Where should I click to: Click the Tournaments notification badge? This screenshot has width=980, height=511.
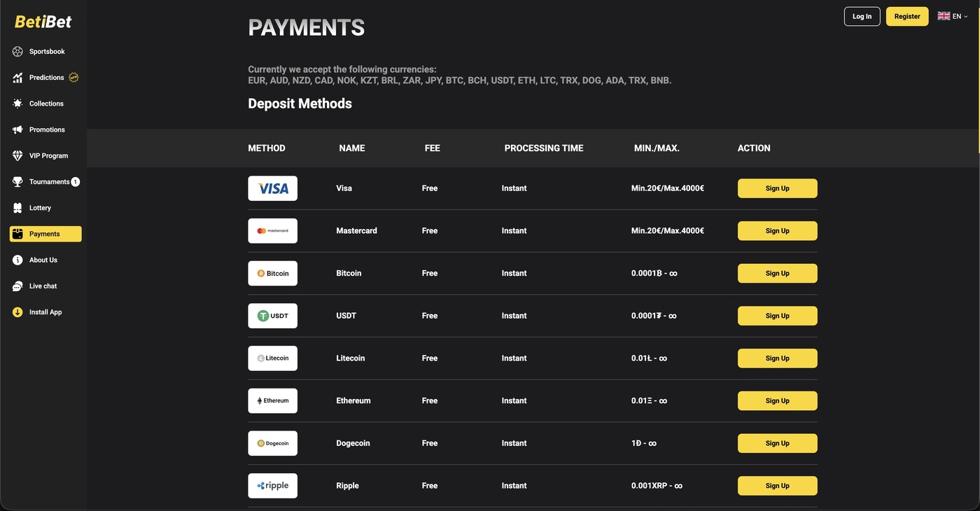(x=76, y=182)
